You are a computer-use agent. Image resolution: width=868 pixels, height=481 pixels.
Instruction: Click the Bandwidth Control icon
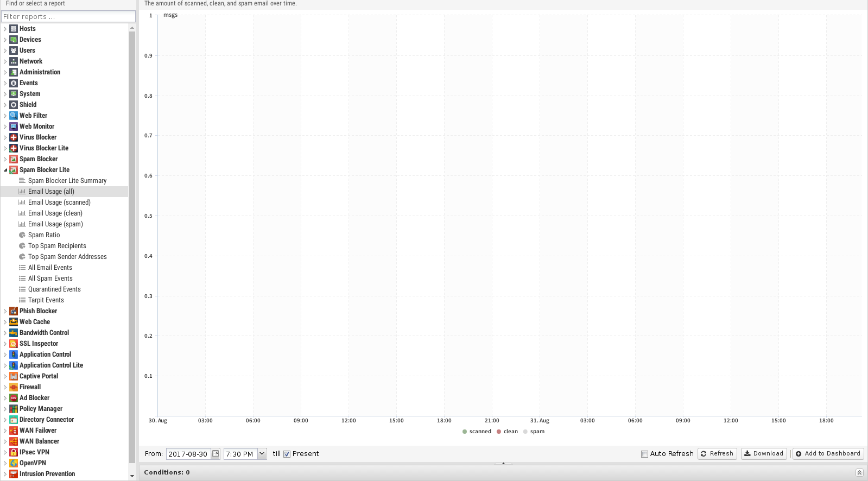point(14,333)
